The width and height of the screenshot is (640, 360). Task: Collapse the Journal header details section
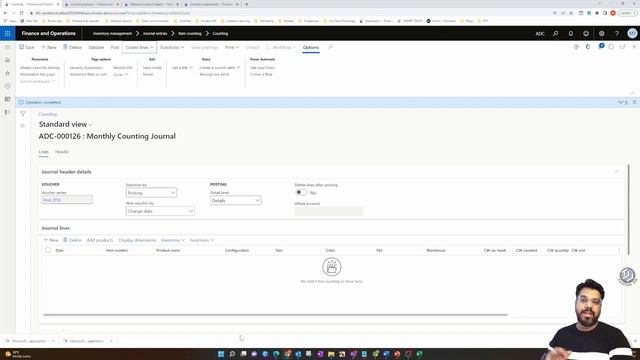[x=616, y=172]
